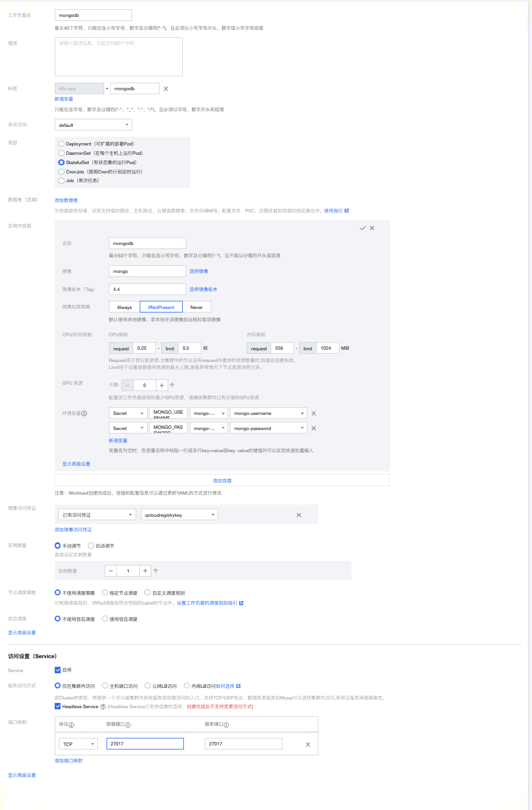This screenshot has width=532, height=810.
Task: Click 添加容器 to add a container
Action: pos(222,481)
